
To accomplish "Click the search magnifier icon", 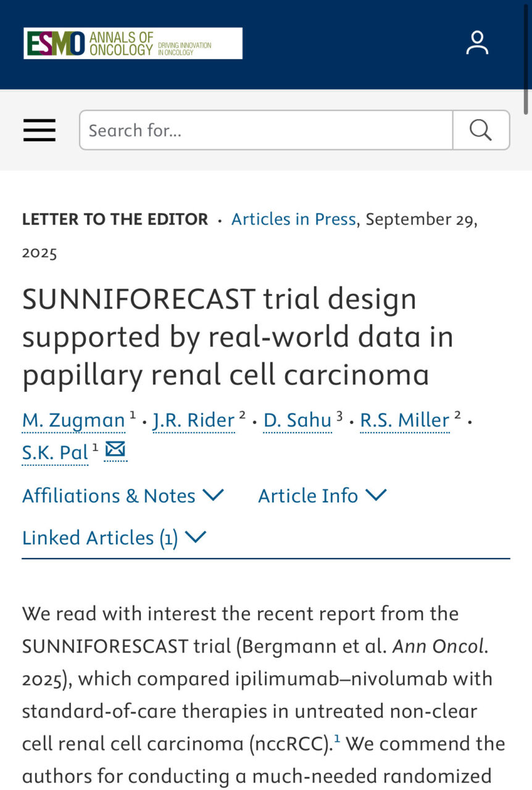I will coord(480,130).
